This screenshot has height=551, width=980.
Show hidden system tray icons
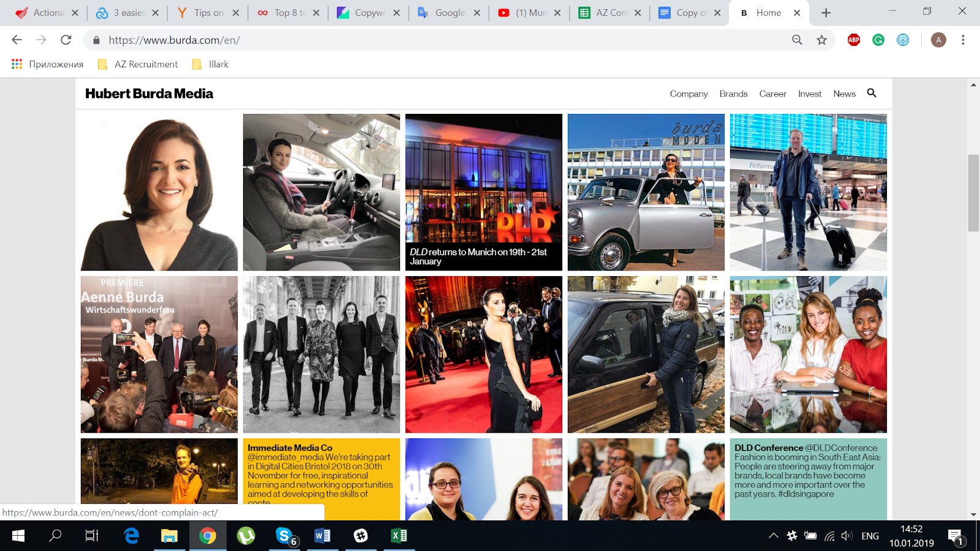click(774, 536)
